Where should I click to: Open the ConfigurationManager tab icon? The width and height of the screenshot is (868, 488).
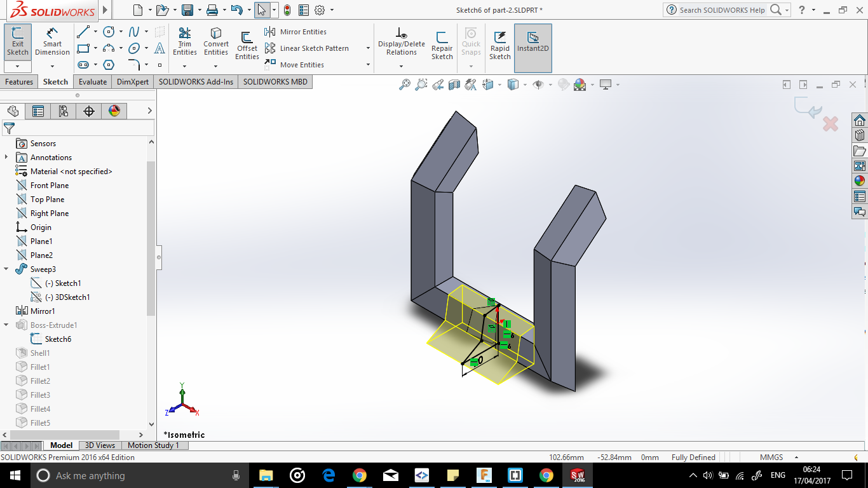(64, 111)
